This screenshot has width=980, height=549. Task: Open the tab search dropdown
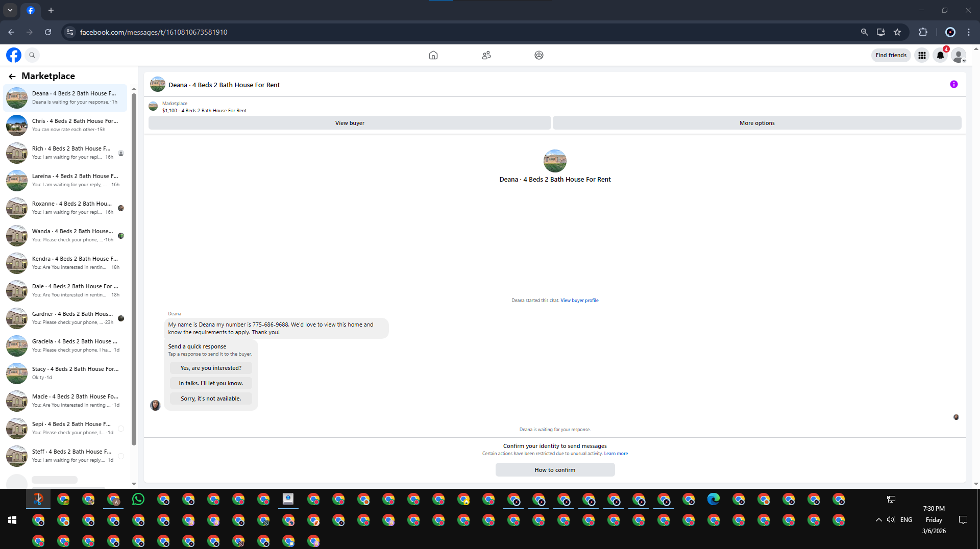(x=10, y=10)
